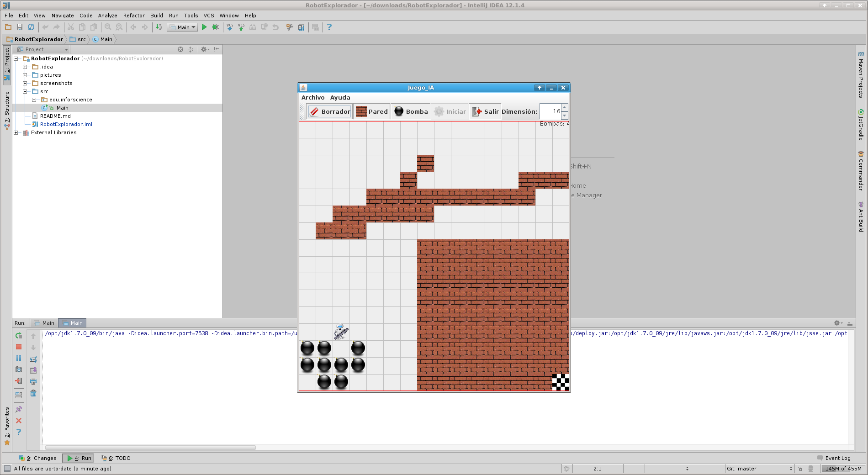Click the Save All toolbar icon

20,27
